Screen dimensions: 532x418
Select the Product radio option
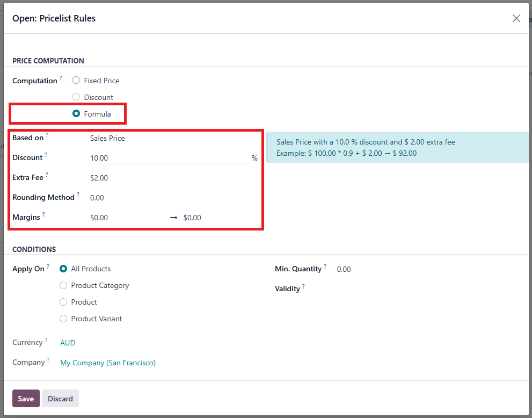coord(63,302)
